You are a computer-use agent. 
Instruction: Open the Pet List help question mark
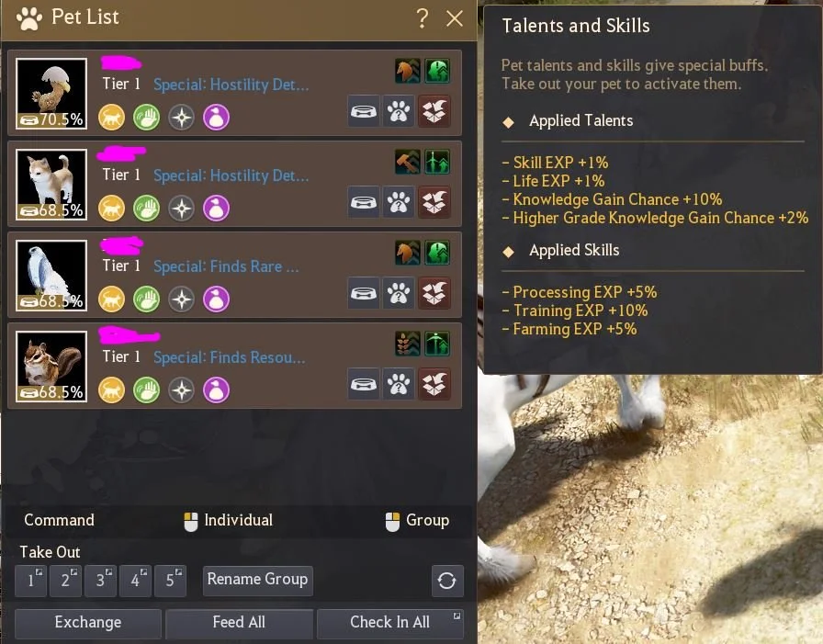pos(422,18)
